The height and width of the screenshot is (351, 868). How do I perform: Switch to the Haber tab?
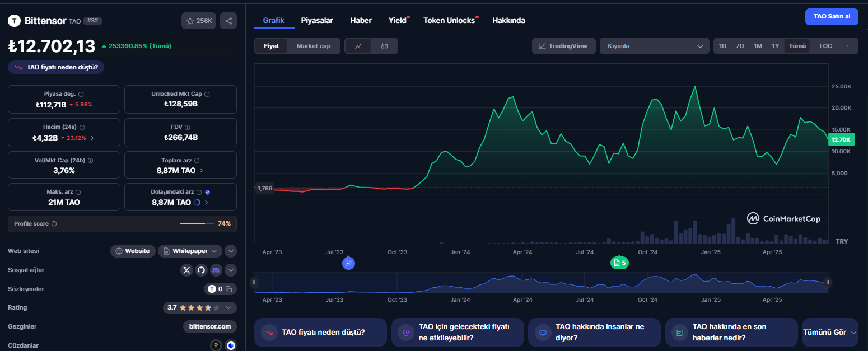[361, 20]
